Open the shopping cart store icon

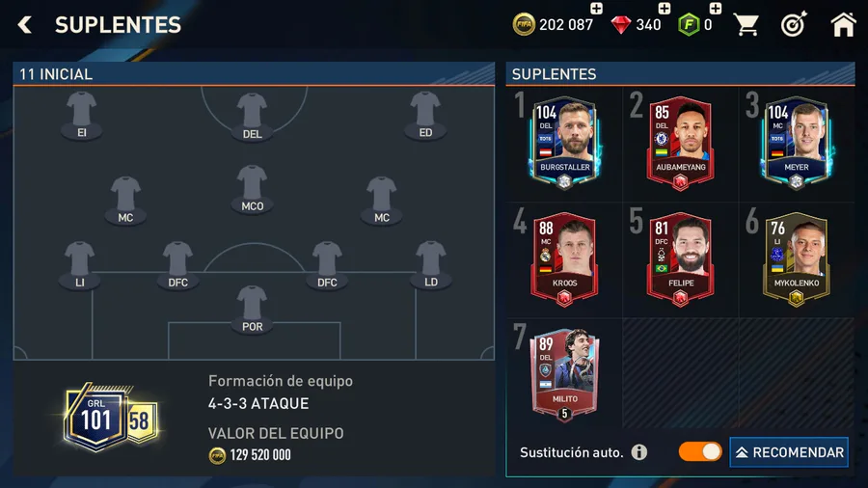746,25
